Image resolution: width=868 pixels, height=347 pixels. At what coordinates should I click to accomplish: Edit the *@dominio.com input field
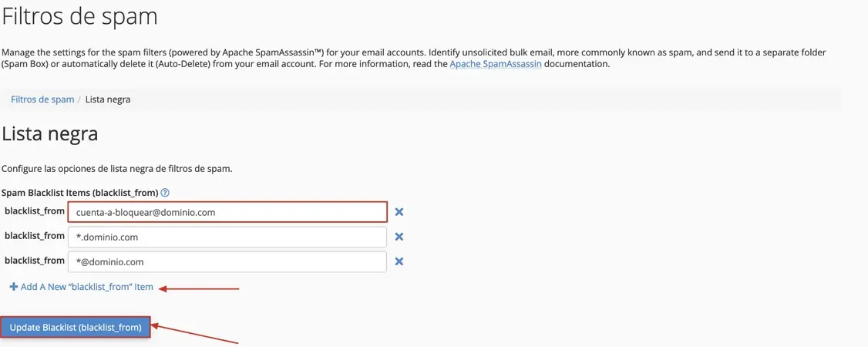(x=227, y=261)
